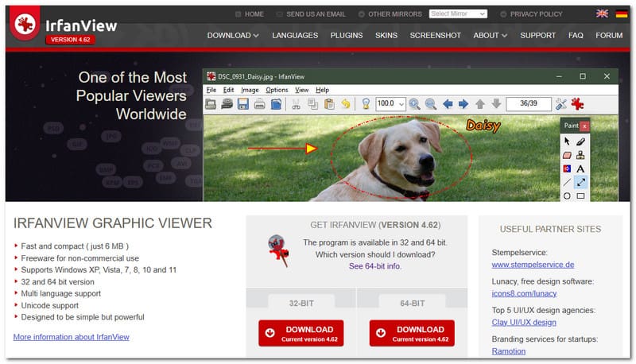Open the 100.0 zoom level dropdown

[x=390, y=104]
